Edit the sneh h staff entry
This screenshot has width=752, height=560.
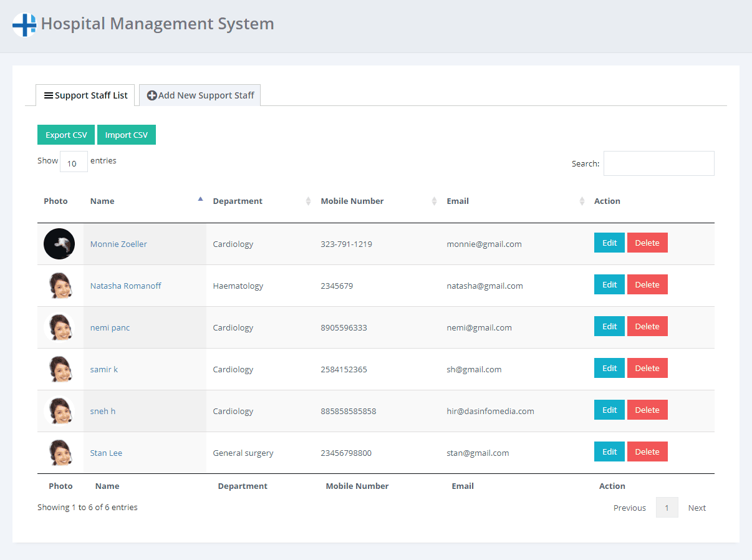[x=609, y=410]
